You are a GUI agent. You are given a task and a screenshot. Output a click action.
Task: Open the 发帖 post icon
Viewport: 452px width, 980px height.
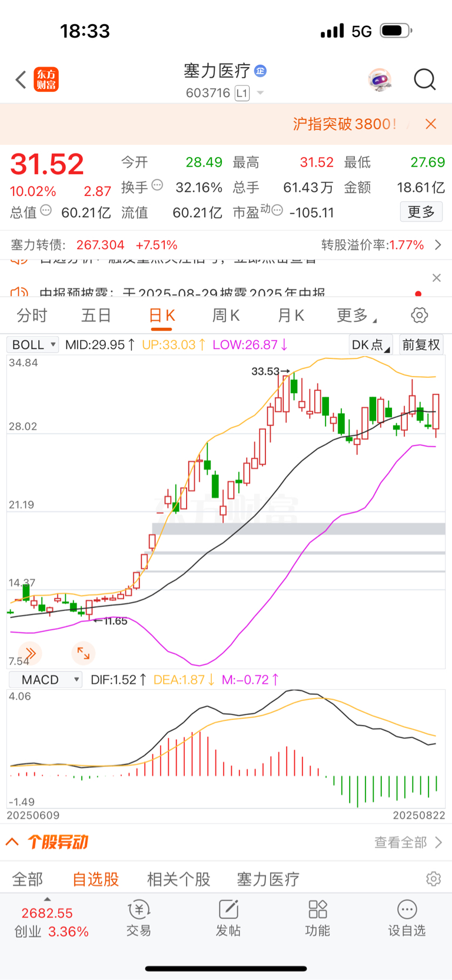(x=228, y=918)
